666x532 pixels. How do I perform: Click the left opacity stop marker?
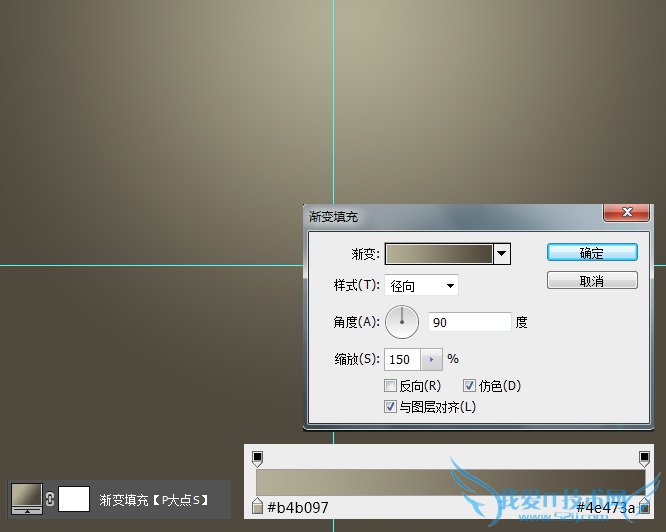click(x=257, y=459)
